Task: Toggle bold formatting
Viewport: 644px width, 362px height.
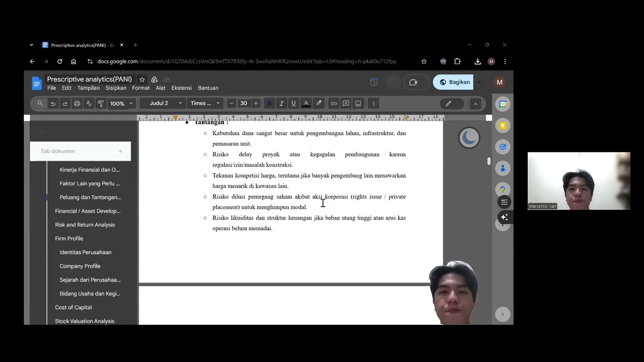Action: point(269,104)
